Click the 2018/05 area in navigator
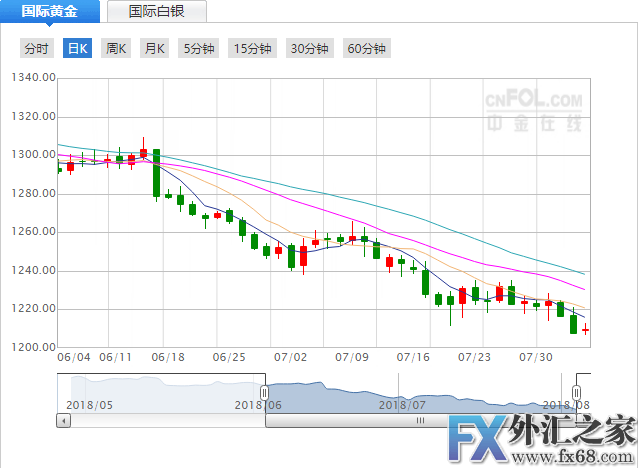Viewport: 638px width, 468px height. click(90, 404)
